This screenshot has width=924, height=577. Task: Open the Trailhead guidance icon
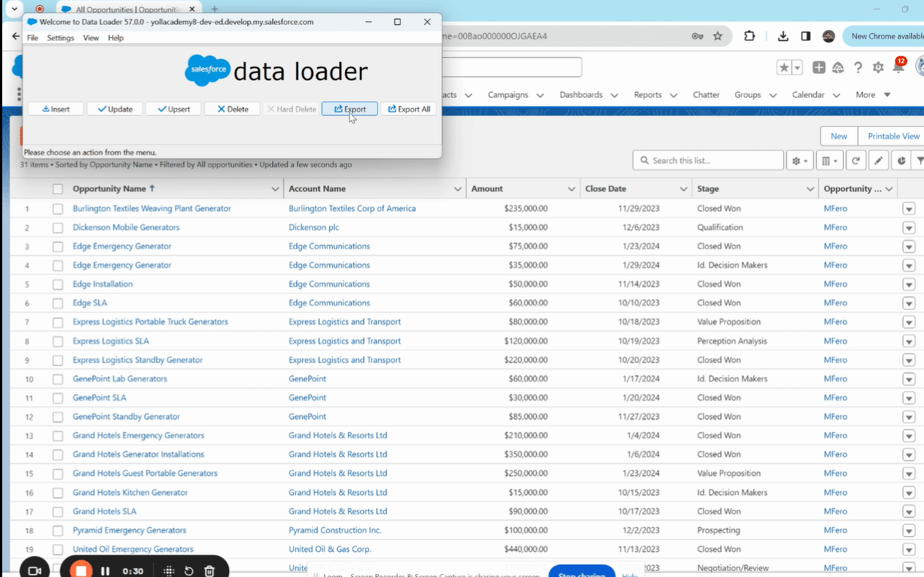pos(838,68)
